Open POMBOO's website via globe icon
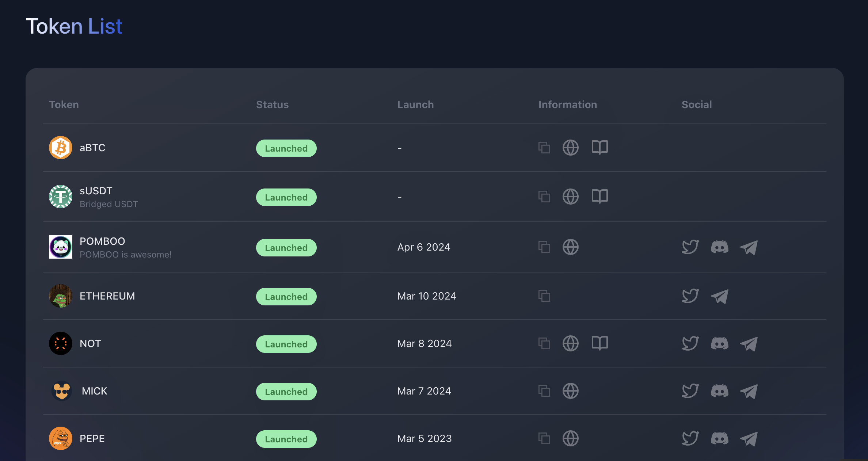 coord(571,247)
